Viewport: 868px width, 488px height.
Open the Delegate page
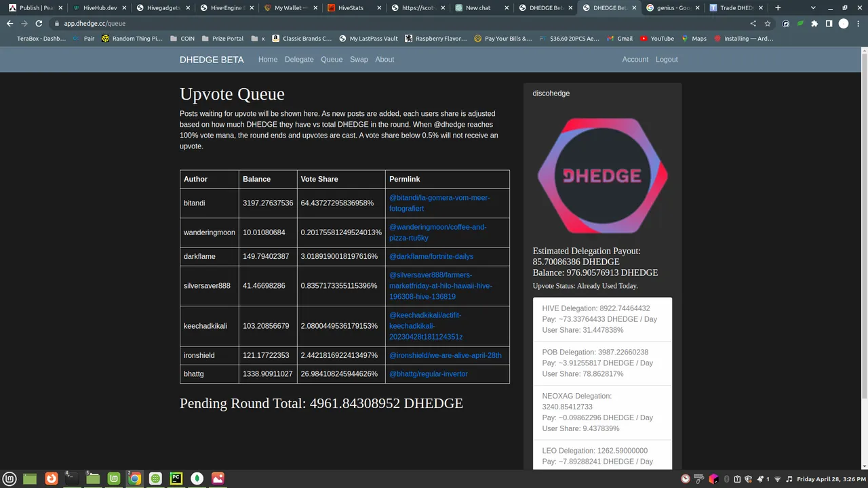click(x=299, y=60)
